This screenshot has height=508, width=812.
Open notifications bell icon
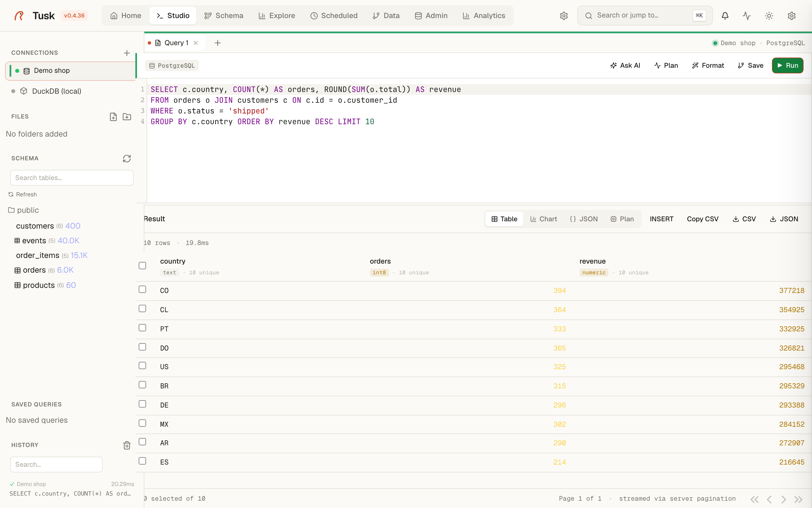click(725, 16)
